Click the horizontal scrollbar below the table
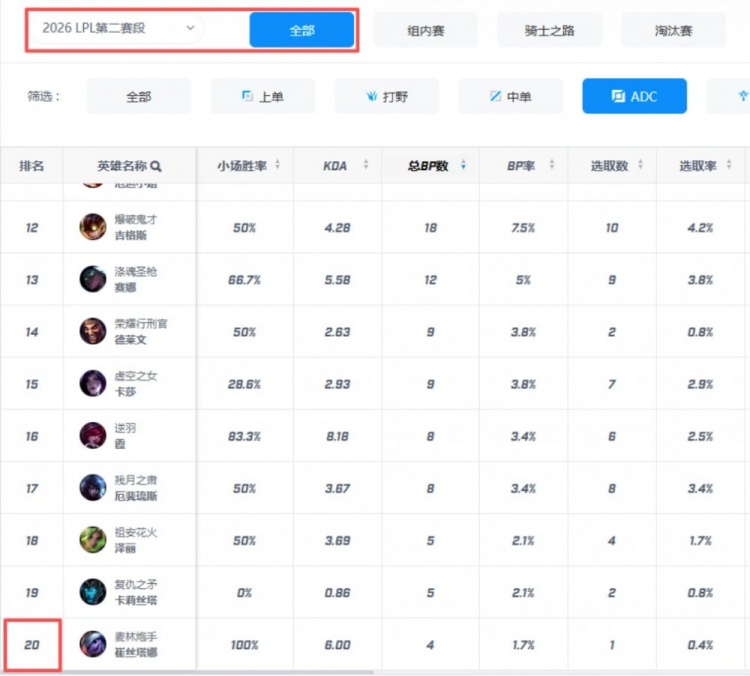This screenshot has height=676, width=750. pos(187,672)
